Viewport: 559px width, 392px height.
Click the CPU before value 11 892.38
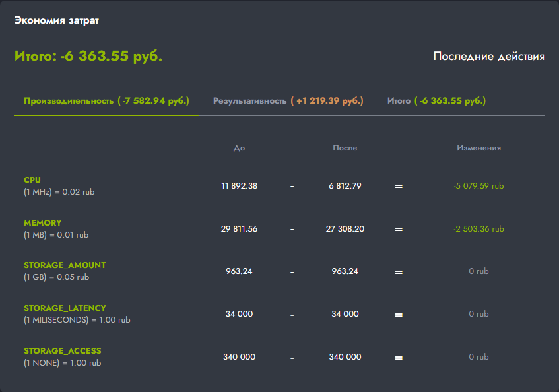click(x=239, y=186)
